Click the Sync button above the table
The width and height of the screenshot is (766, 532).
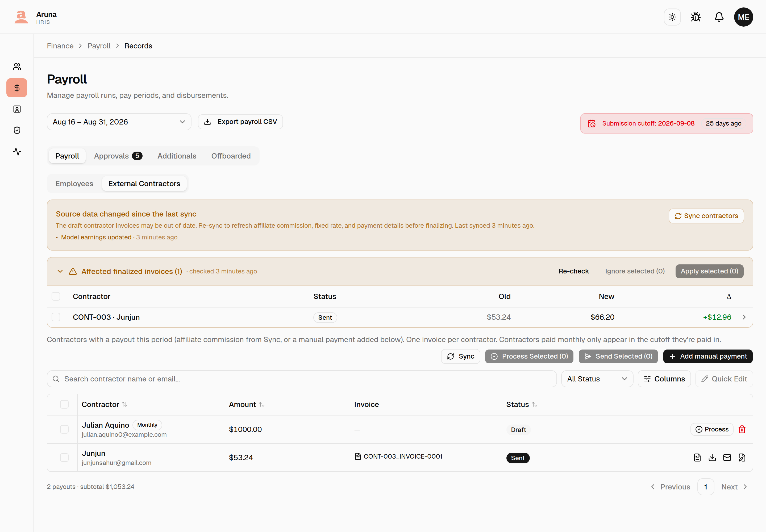(x=460, y=356)
